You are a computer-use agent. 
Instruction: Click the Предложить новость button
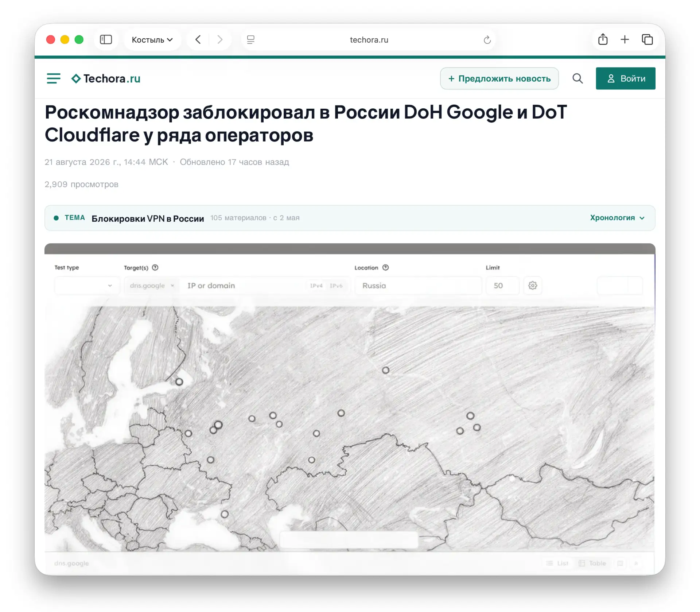pos(499,78)
